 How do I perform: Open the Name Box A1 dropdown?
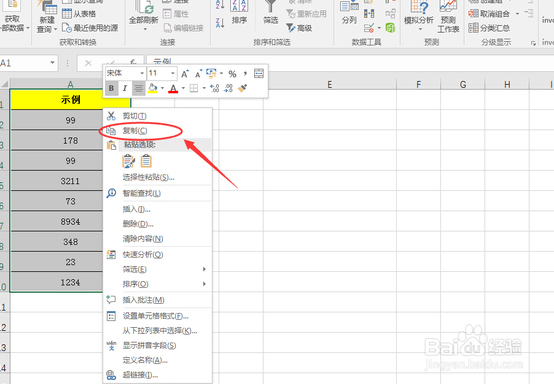click(52, 63)
